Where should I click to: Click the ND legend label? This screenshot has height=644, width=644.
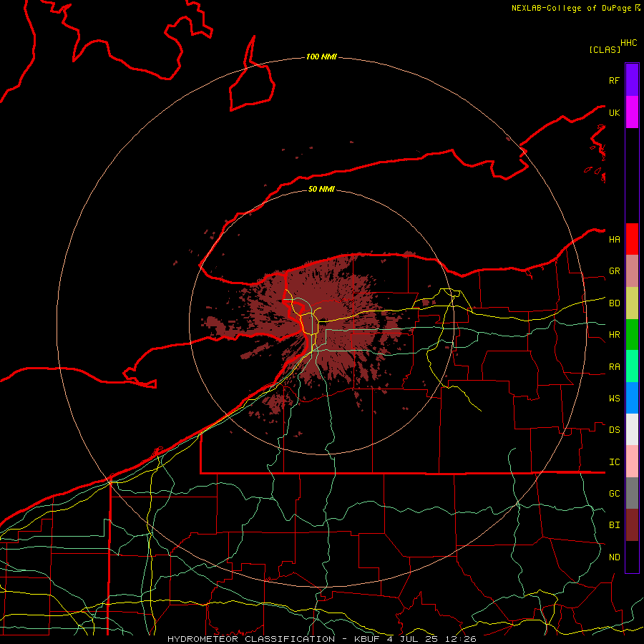click(615, 557)
